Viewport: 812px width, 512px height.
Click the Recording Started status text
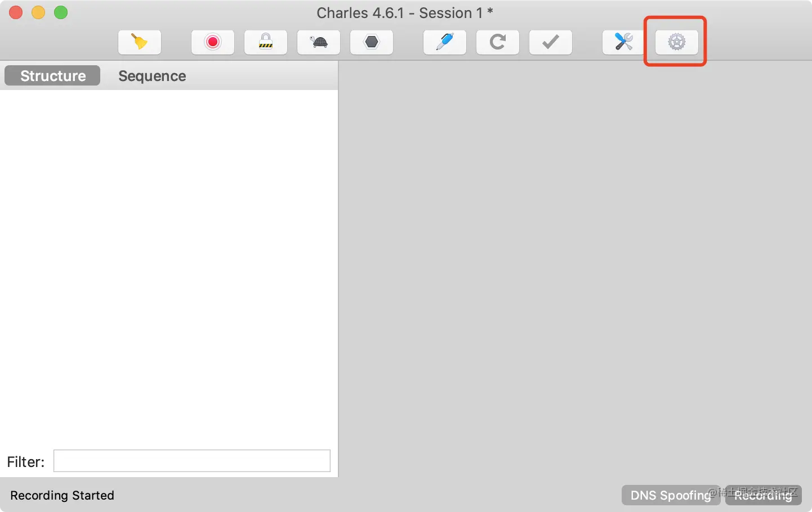[x=62, y=495]
